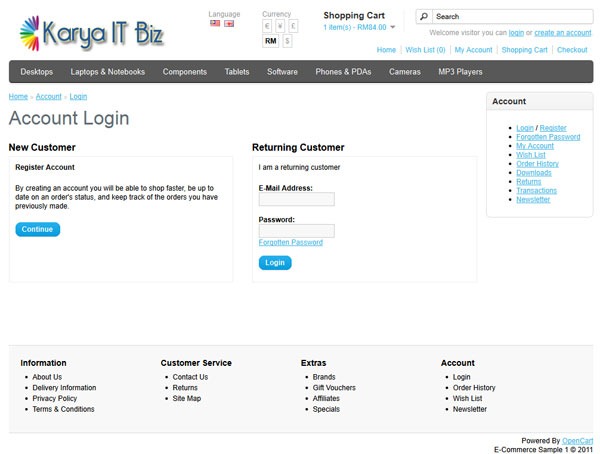Switch currency to Yen (¥)

tap(280, 26)
